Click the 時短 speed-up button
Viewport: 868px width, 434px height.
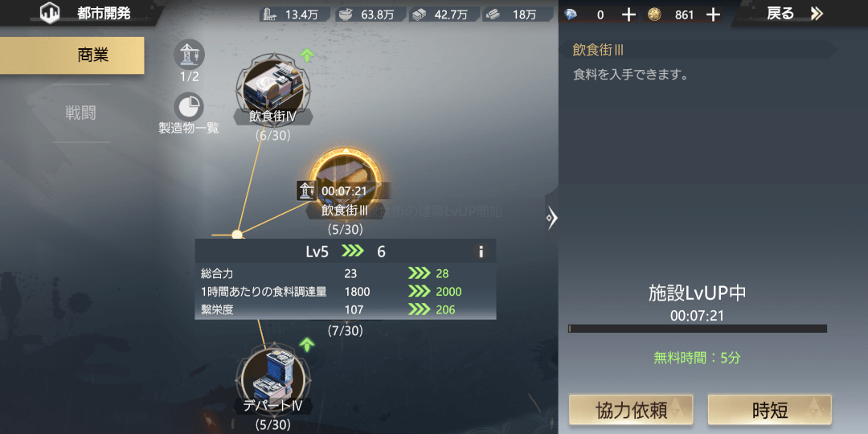click(769, 411)
